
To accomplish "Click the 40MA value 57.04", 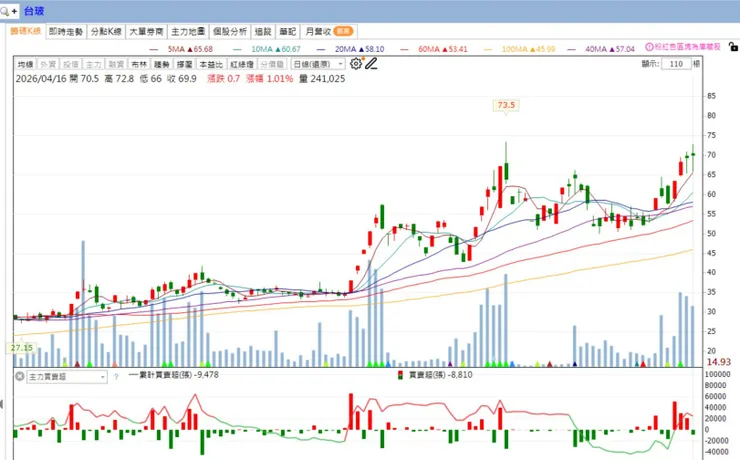I will tap(625, 49).
